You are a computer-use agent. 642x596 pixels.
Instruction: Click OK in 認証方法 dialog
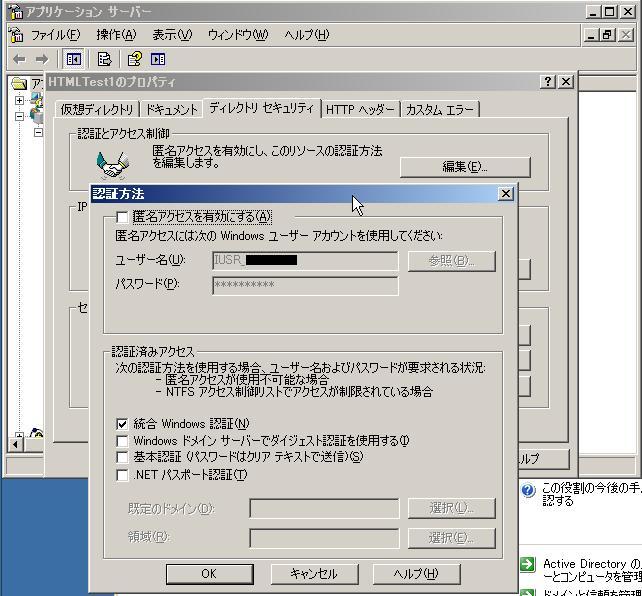coord(209,574)
